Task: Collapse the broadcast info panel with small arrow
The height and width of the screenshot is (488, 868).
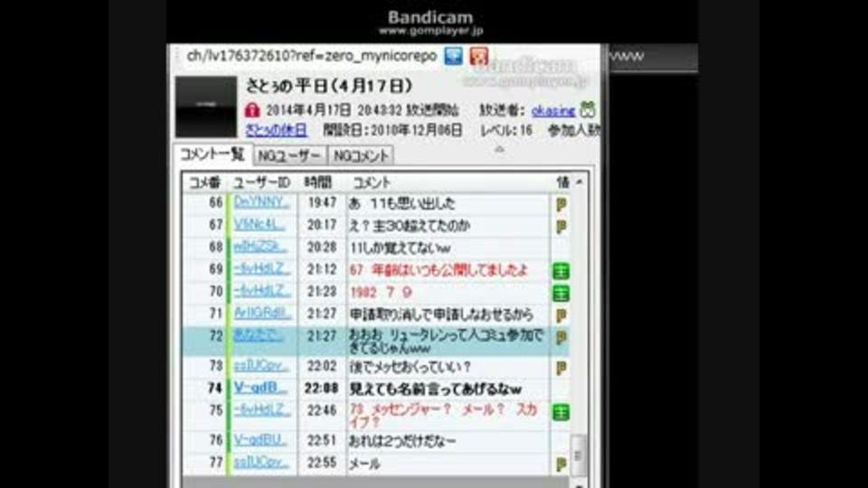Action: pos(499,149)
